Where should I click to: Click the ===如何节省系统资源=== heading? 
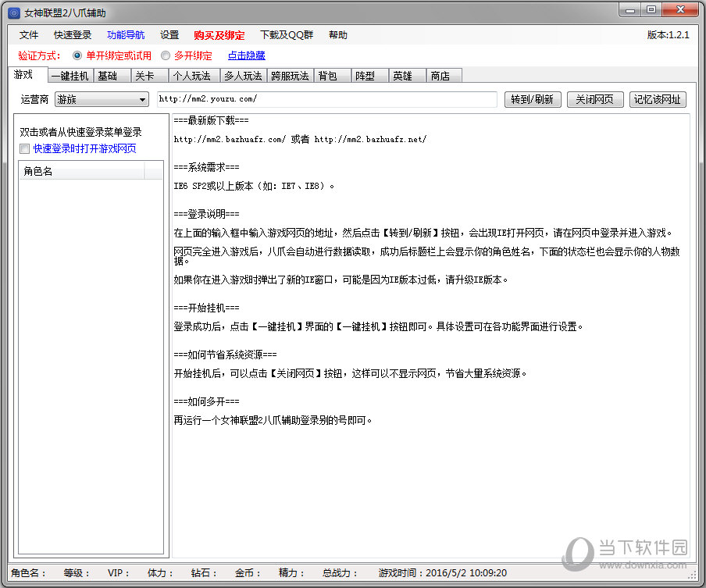pyautogui.click(x=225, y=355)
